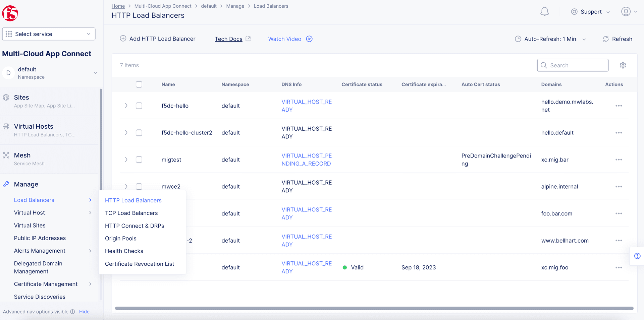Check the checkbox for migtest row
The height and width of the screenshot is (320, 644).
click(139, 159)
